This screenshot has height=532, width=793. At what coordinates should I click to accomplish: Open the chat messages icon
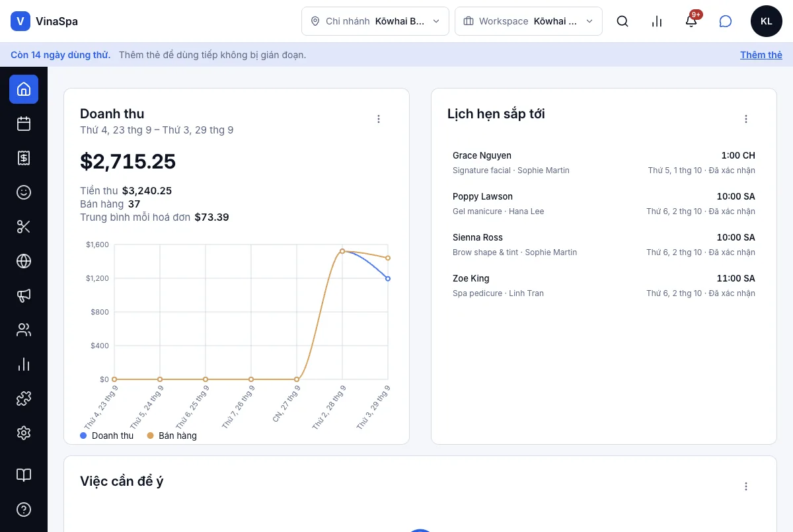tap(726, 21)
